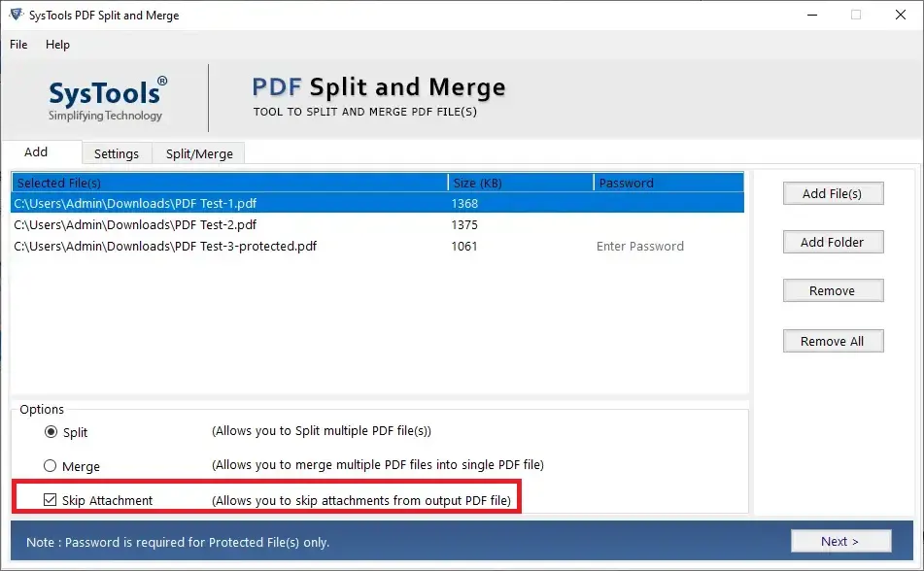Select the PDF Test-2.pdf row
Image resolution: width=924 pixels, height=571 pixels.
pyautogui.click(x=377, y=224)
